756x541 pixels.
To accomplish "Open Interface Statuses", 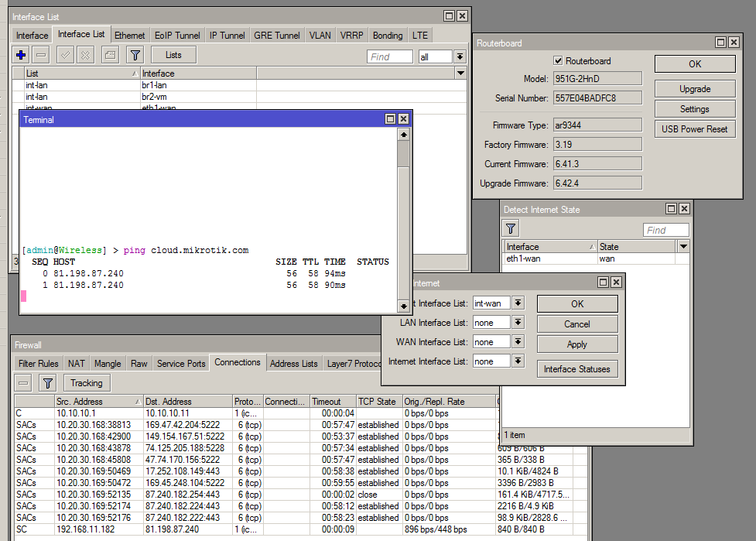I will pos(577,369).
